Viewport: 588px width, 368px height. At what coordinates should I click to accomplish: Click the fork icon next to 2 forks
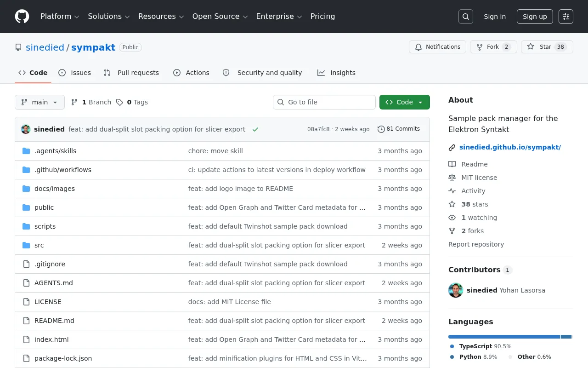click(452, 231)
